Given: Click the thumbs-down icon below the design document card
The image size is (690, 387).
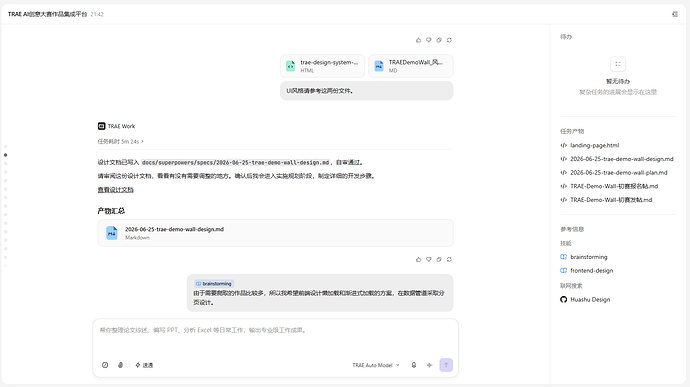Looking at the screenshot, I should [x=429, y=259].
